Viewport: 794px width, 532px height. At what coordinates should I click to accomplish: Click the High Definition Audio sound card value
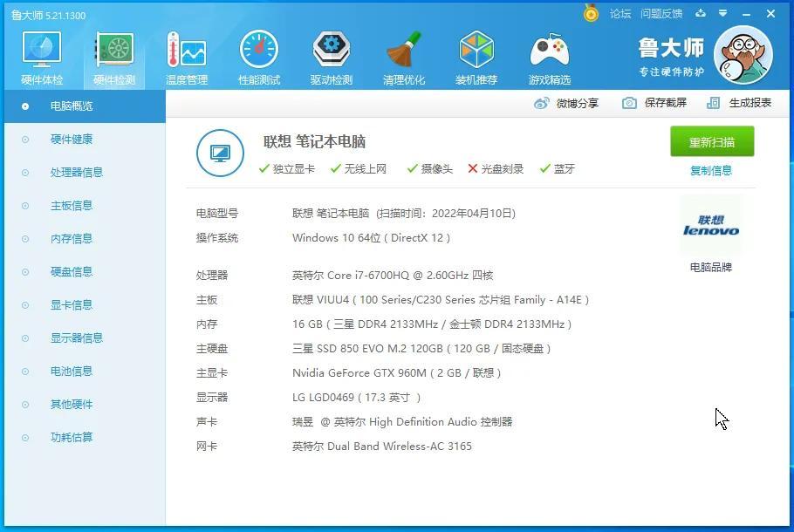(402, 421)
